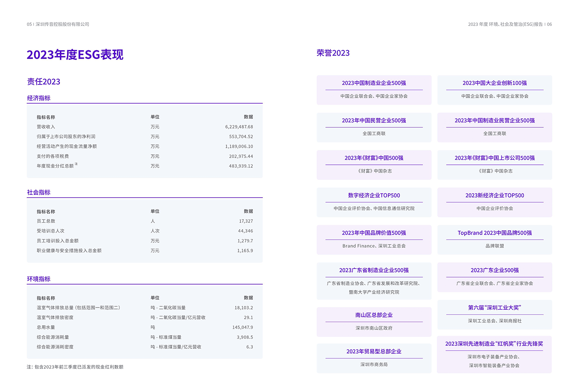
Task: Click the 荣誉2023 section heading
Action: 333,53
